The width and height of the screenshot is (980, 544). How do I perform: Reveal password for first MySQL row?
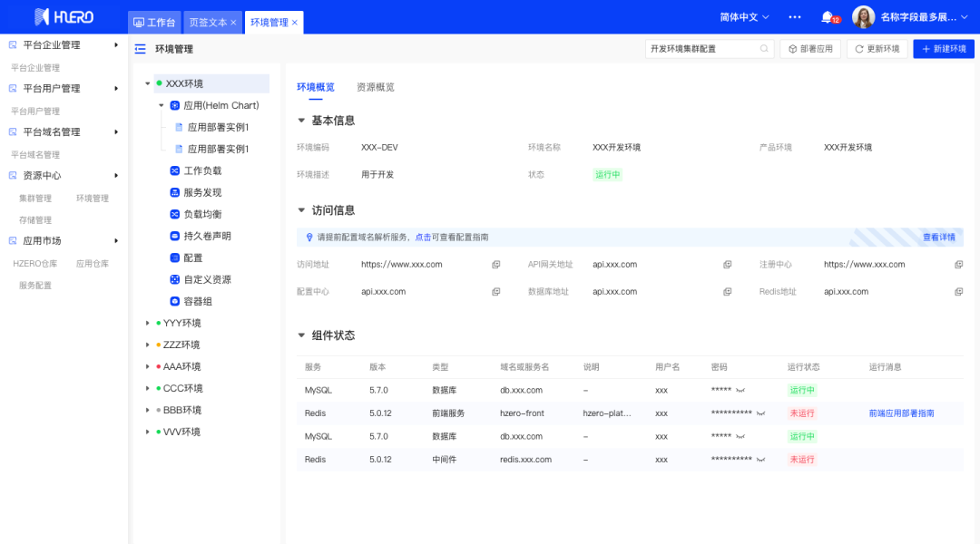740,390
